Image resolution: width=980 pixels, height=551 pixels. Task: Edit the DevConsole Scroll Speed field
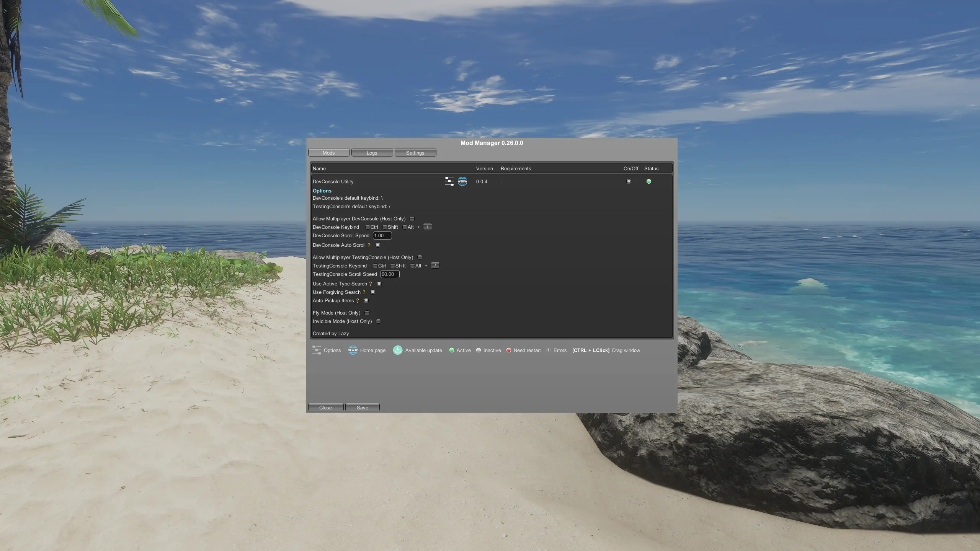tap(382, 236)
